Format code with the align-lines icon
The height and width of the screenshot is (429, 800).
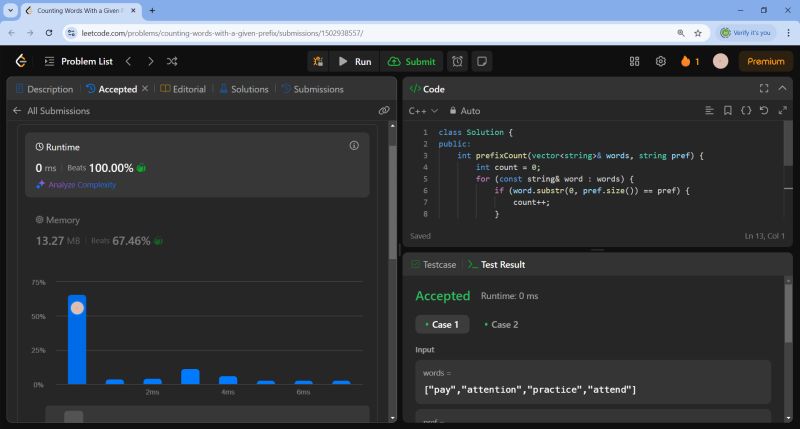click(x=709, y=111)
